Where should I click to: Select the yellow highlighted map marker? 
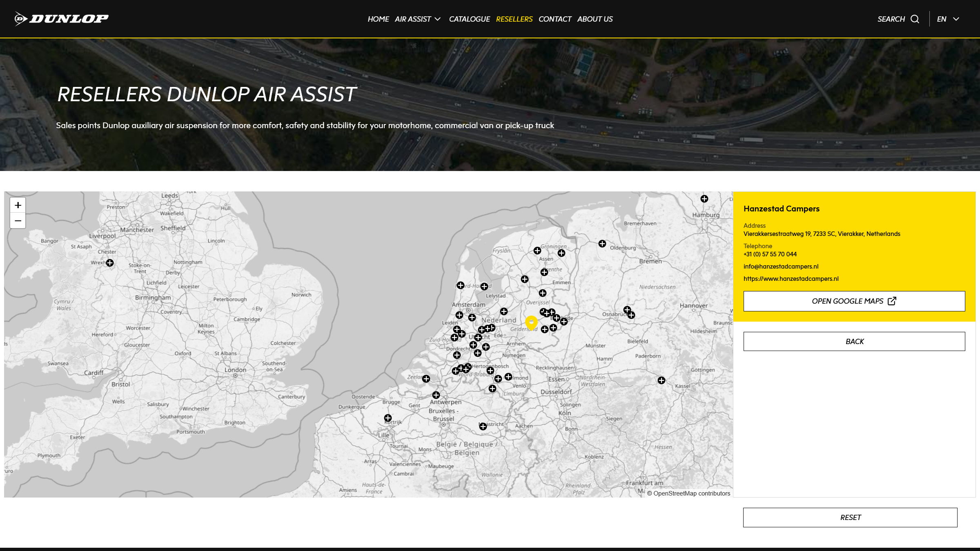click(x=531, y=322)
